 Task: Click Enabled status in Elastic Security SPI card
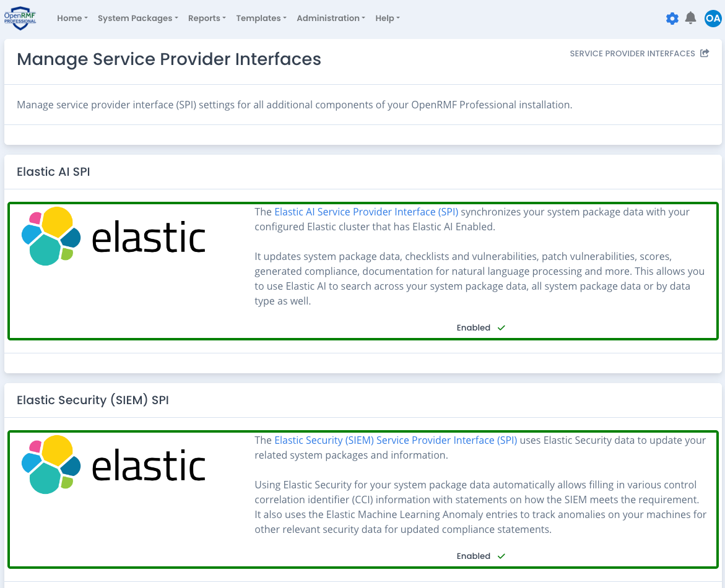[473, 556]
